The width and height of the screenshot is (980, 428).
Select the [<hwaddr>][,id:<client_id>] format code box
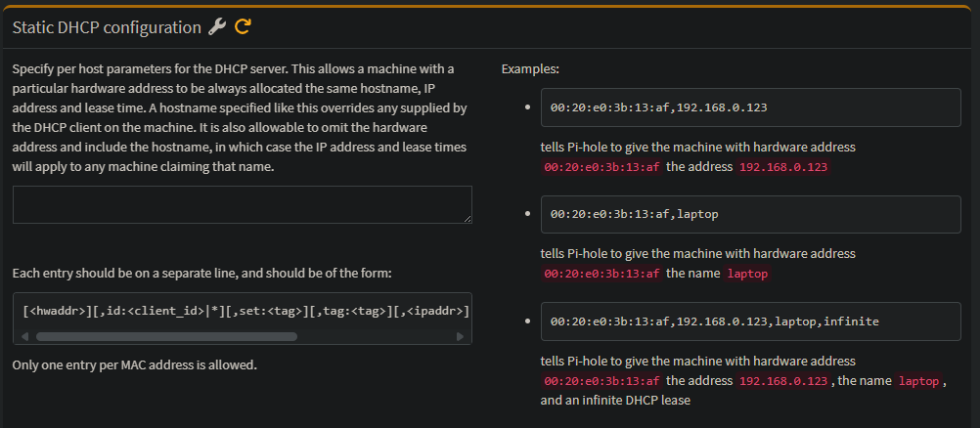[x=242, y=311]
